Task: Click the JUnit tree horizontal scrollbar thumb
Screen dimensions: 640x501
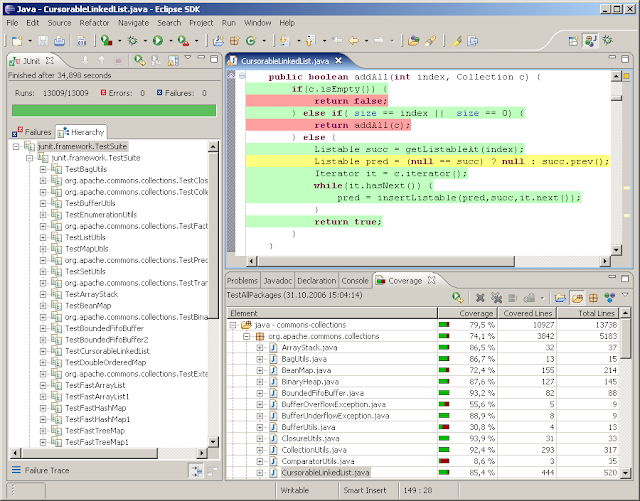Action: click(90, 453)
